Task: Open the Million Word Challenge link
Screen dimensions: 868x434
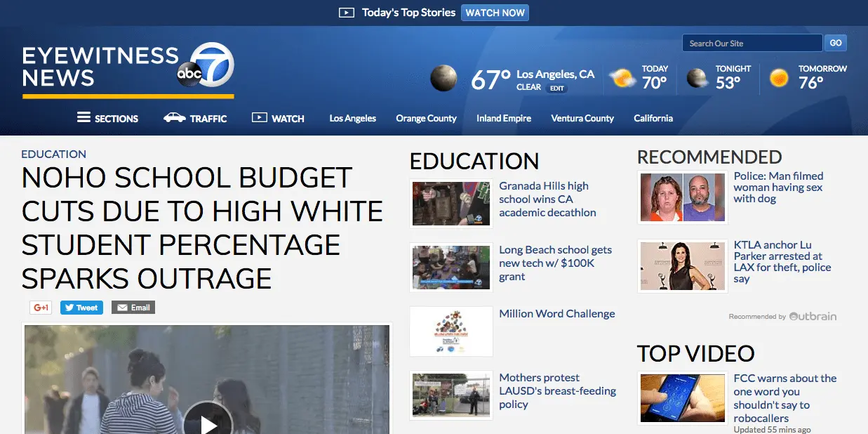Action: pos(557,313)
